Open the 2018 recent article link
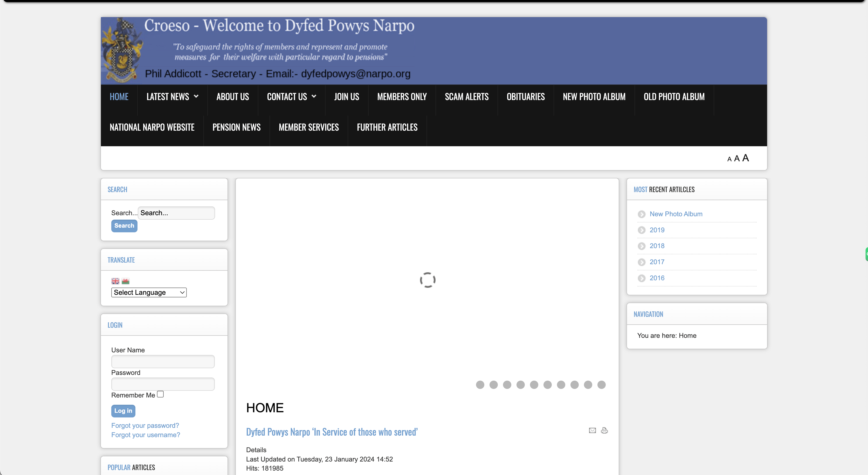The image size is (868, 475). [x=657, y=246]
